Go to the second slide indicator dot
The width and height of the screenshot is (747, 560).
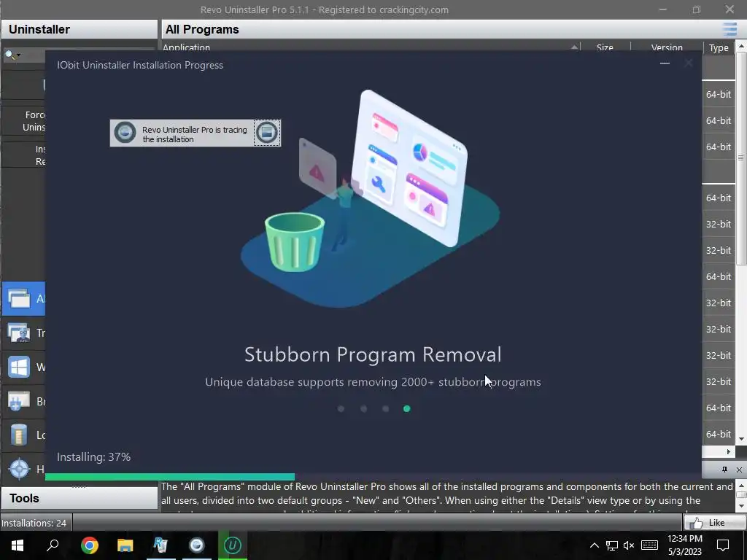[x=363, y=408]
